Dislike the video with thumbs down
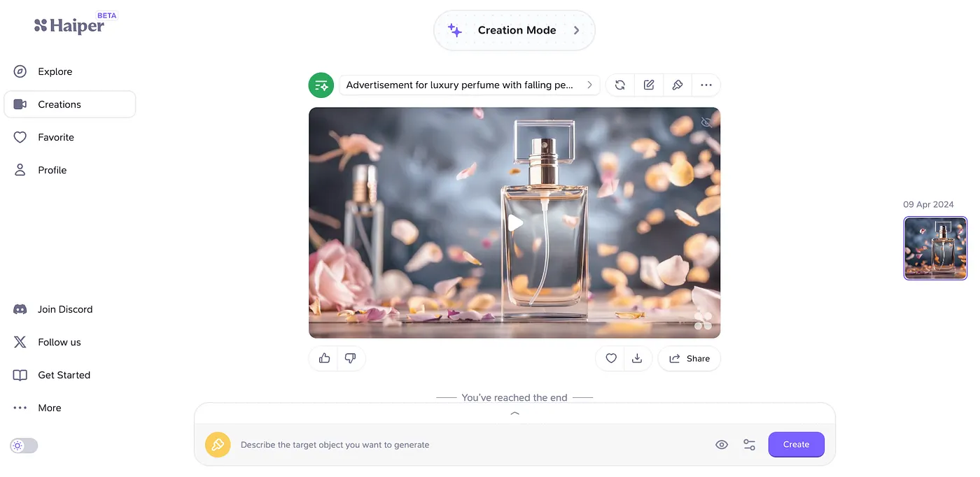The height and width of the screenshot is (477, 980). click(x=351, y=358)
